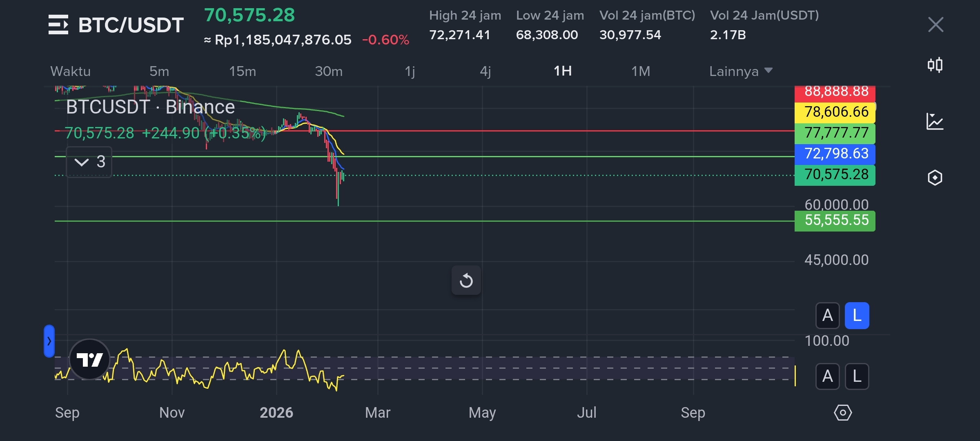
Task: Switch to the 15m timeframe
Action: [x=243, y=71]
